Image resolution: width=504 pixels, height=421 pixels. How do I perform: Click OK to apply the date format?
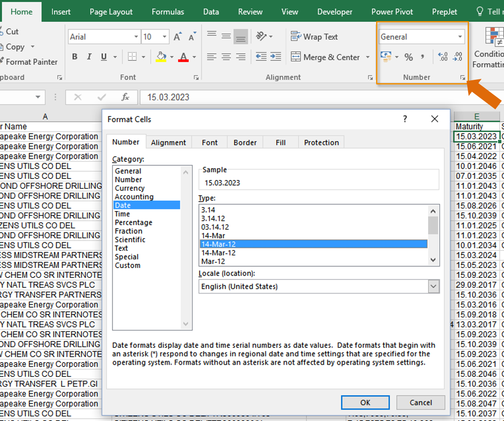click(x=365, y=402)
